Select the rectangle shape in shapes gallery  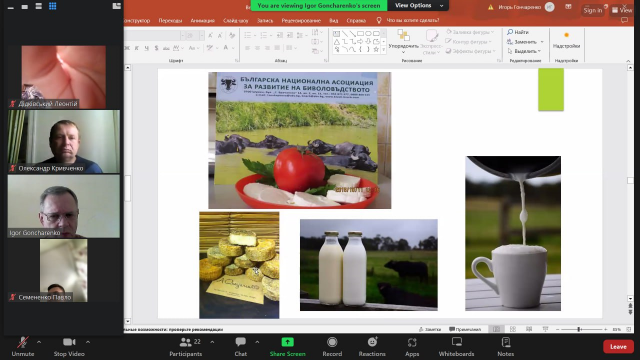click(360, 33)
